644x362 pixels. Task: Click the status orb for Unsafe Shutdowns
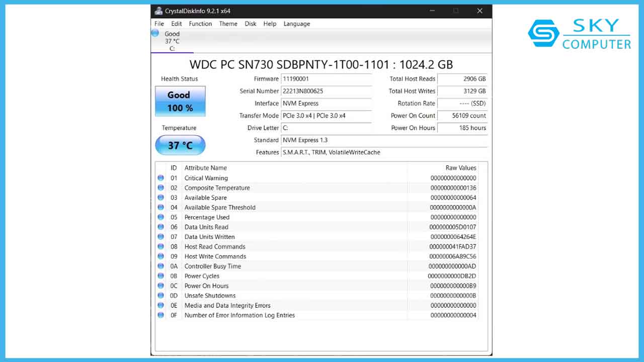coord(160,296)
